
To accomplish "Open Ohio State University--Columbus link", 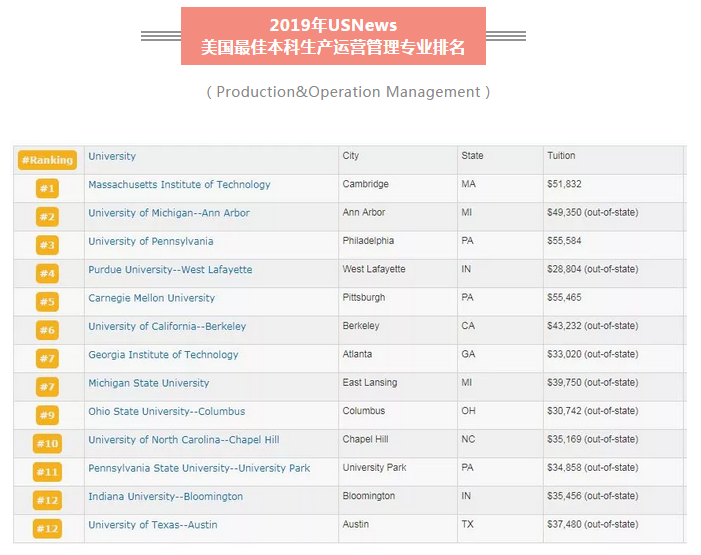I will coord(167,411).
